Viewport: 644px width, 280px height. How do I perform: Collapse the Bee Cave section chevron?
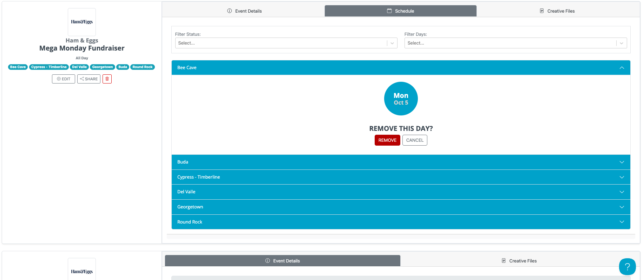point(622,68)
